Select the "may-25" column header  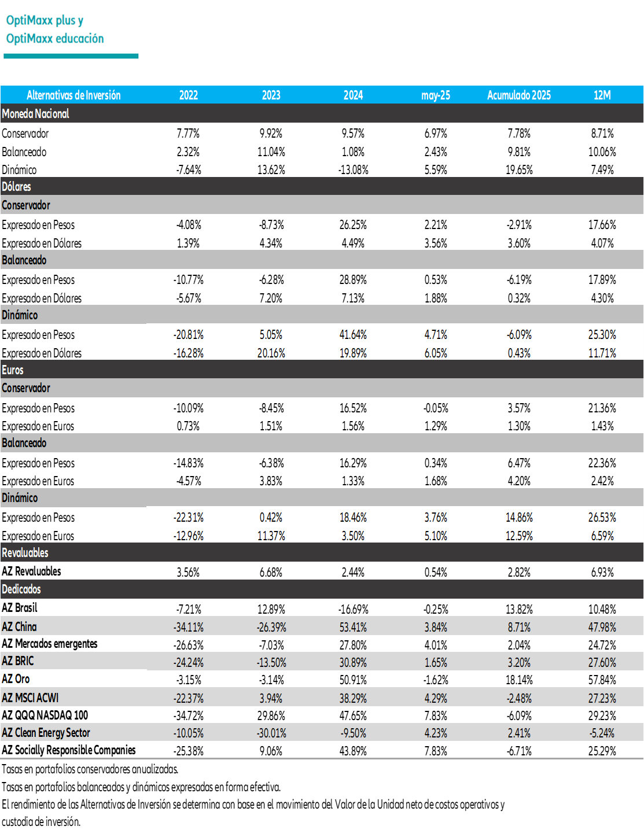(436, 95)
